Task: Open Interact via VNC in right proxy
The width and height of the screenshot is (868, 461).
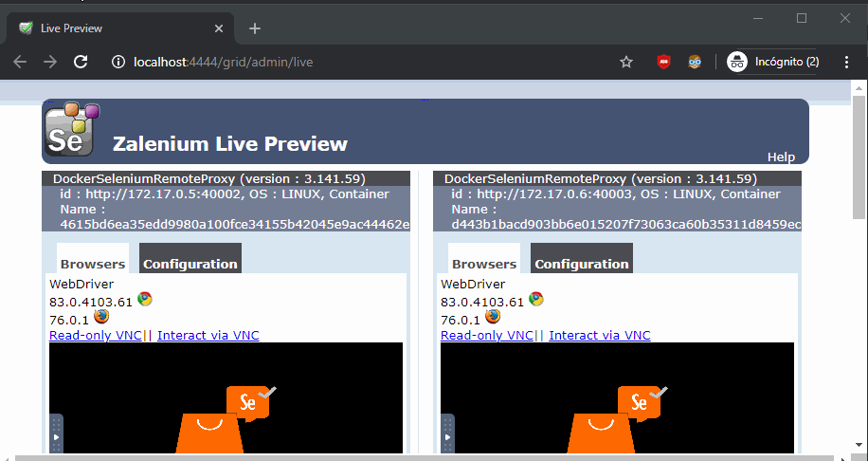Action: (x=600, y=335)
